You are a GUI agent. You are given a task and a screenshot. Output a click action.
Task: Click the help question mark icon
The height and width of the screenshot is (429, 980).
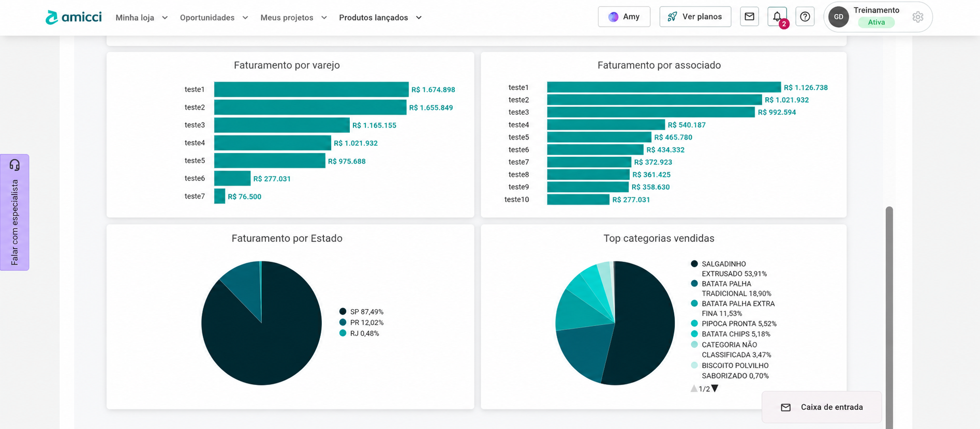(805, 17)
